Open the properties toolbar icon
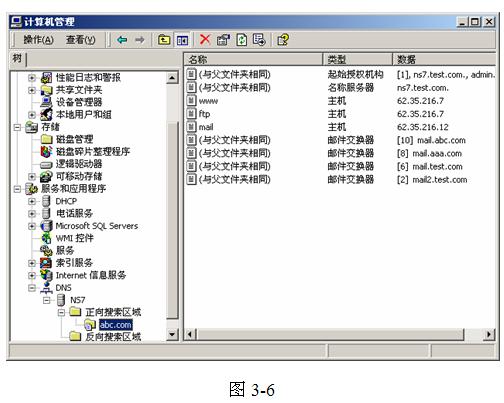This screenshot has width=504, height=403. 223,40
